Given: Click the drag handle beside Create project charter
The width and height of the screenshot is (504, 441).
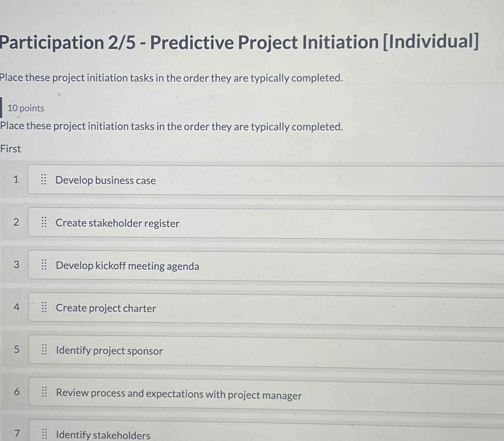Looking at the screenshot, I should tap(44, 308).
